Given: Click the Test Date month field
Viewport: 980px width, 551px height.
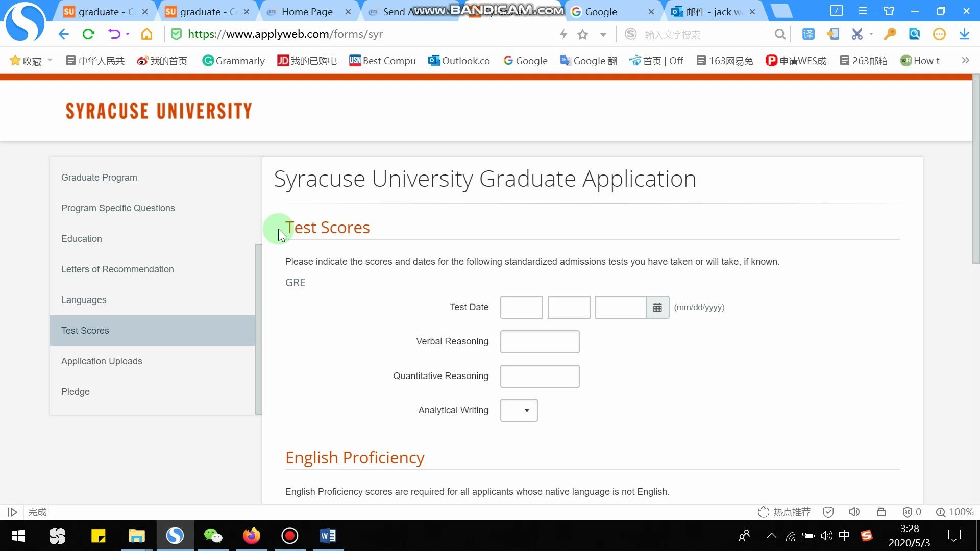Looking at the screenshot, I should click(x=522, y=307).
